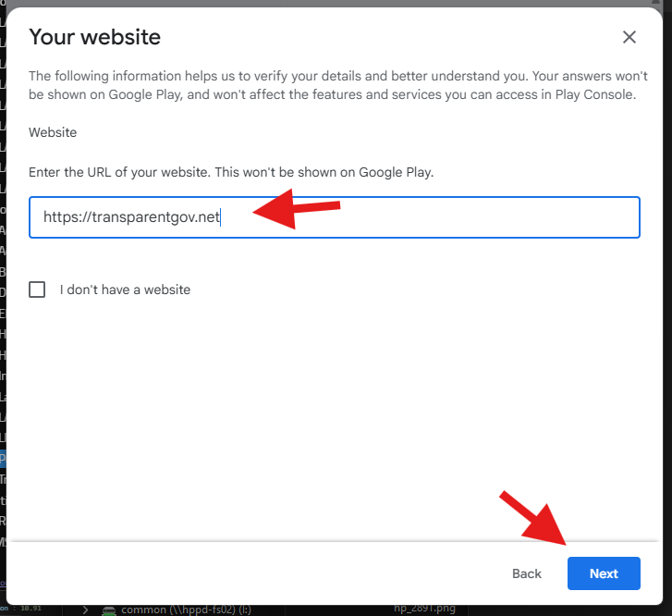Image resolution: width=672 pixels, height=616 pixels.
Task: Click the 'Enter the URL of your website' hint
Action: click(231, 172)
